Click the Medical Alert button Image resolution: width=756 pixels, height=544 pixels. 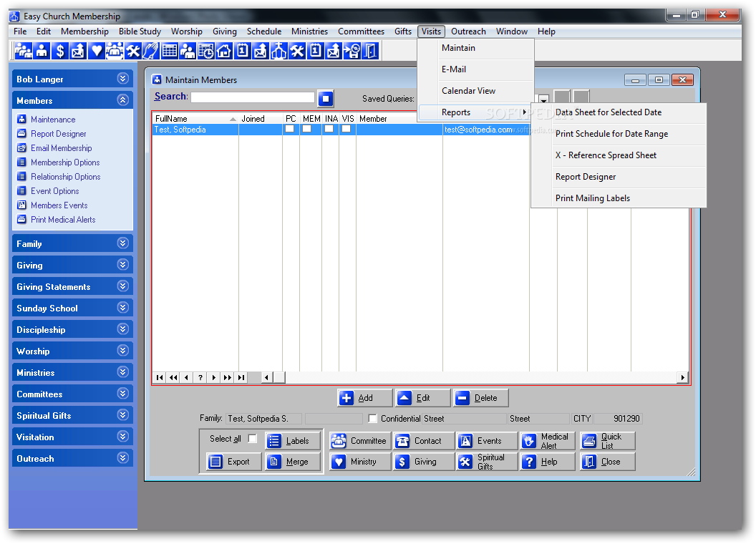click(547, 441)
